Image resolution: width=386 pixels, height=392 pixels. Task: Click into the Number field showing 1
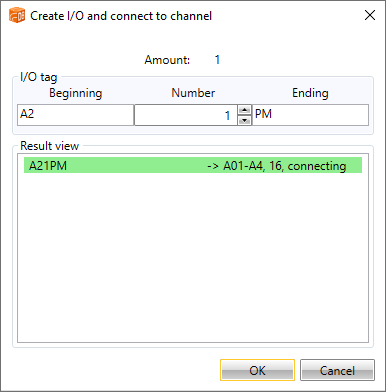186,115
